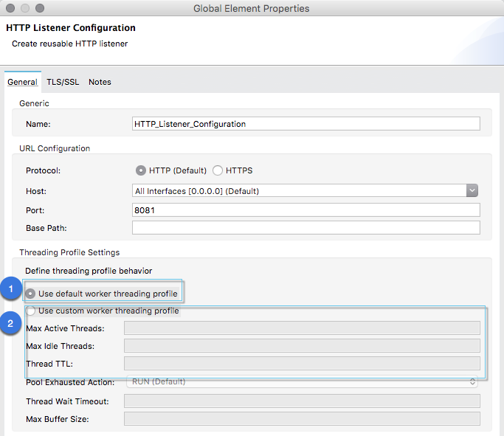Switch to the General tab
Viewport: 504px width, 436px height.
tap(22, 82)
